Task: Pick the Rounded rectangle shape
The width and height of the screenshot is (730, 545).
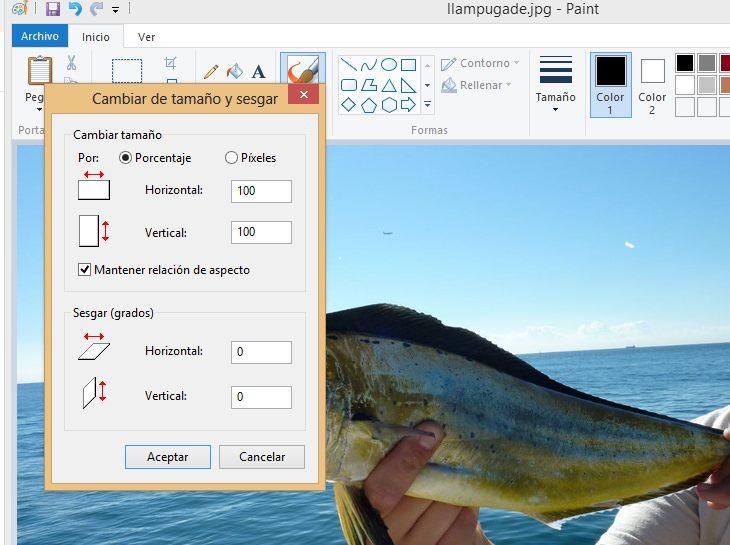Action: [x=349, y=85]
